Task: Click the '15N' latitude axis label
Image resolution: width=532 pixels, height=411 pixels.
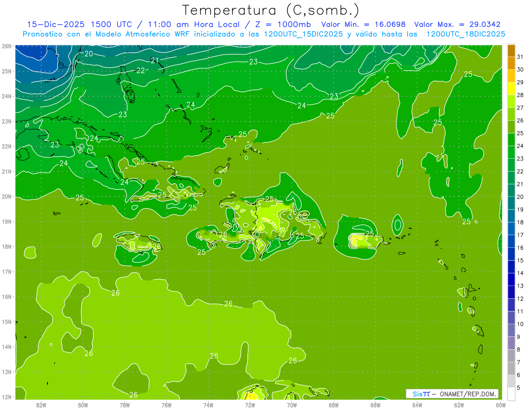Action: (7, 321)
